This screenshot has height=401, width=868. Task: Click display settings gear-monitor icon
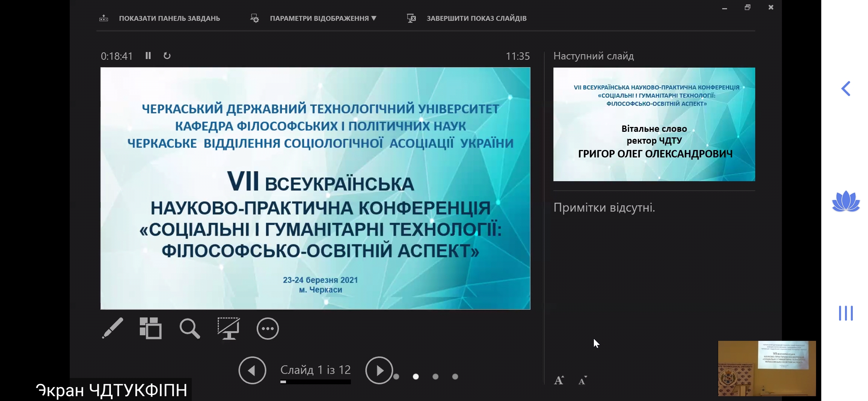click(254, 18)
